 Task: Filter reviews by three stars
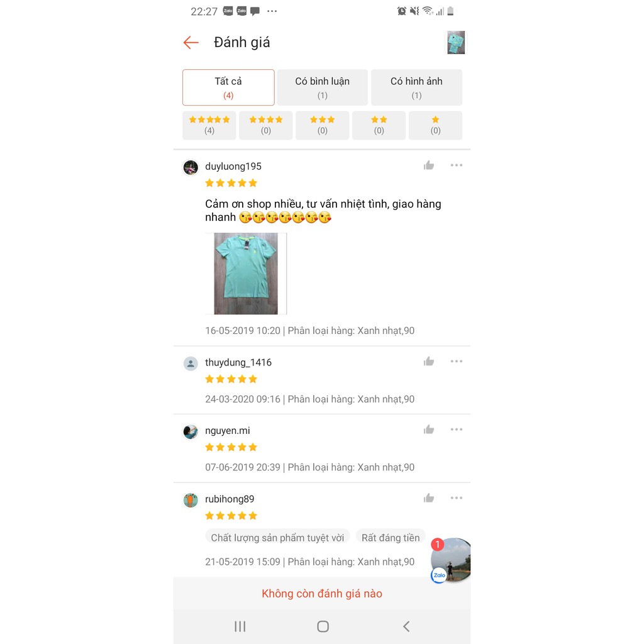[323, 125]
